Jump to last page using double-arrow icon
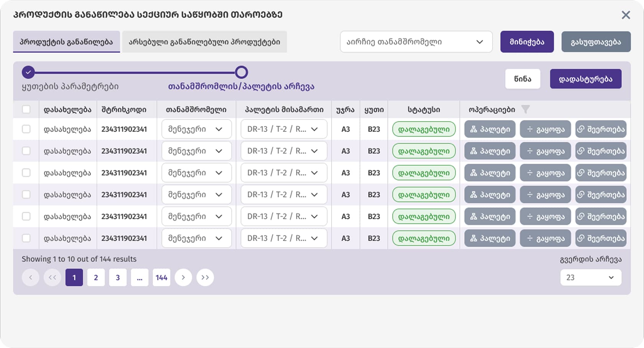Screen dimensions: 644x348 click(x=205, y=277)
